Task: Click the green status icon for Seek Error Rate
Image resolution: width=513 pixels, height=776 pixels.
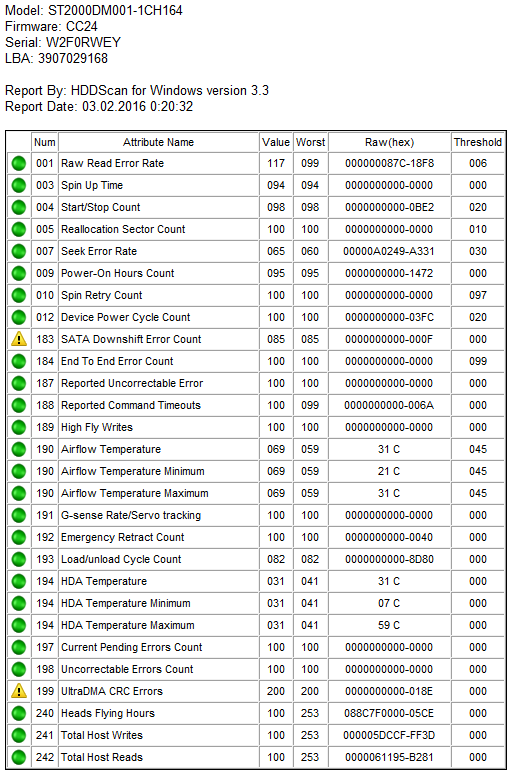Action: pos(19,251)
